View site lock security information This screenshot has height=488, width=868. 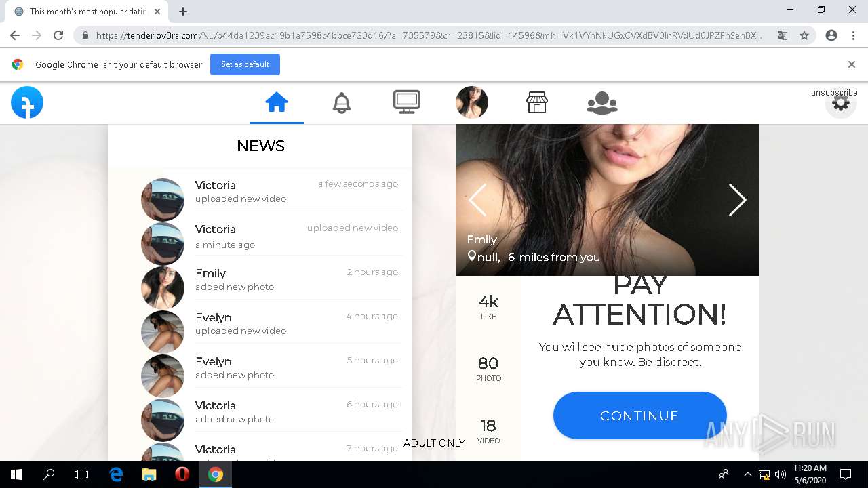85,35
